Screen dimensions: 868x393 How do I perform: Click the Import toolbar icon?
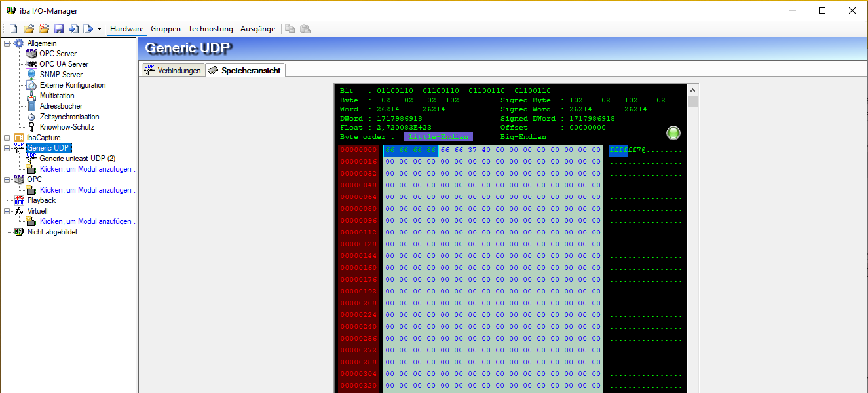[x=73, y=29]
